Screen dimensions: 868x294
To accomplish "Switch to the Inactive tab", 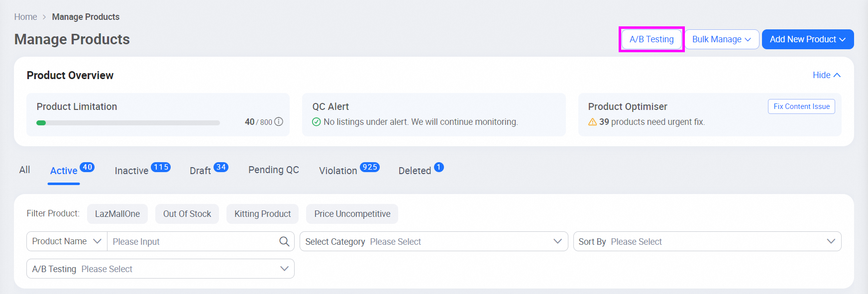I will coord(130,171).
